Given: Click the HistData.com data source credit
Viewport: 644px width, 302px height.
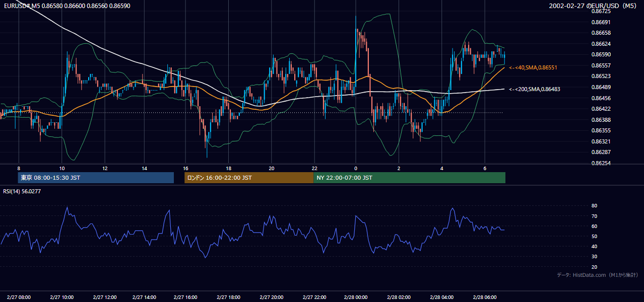Looking at the screenshot, I should coord(597,275).
